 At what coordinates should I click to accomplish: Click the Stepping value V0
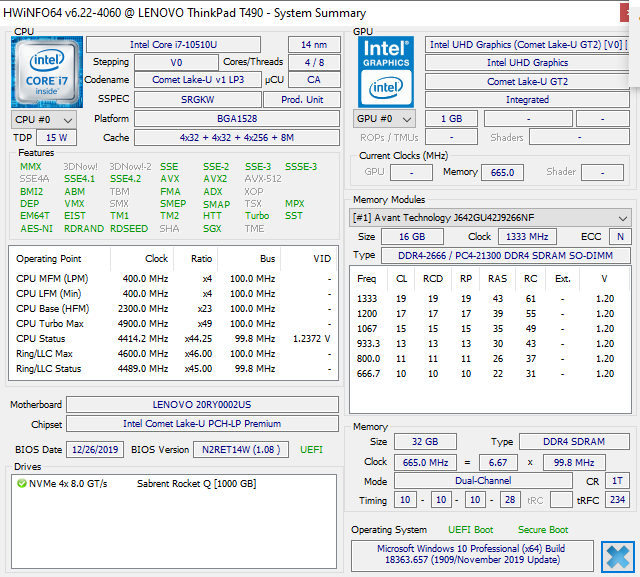(176, 62)
